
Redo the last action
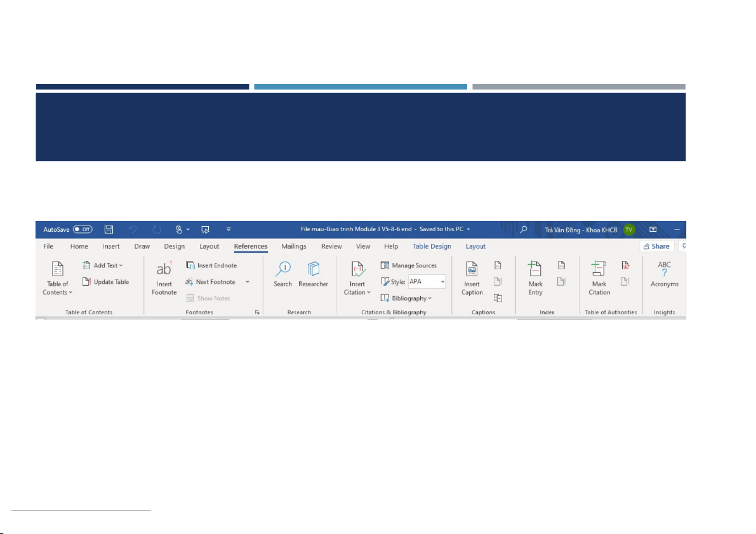coord(157,230)
